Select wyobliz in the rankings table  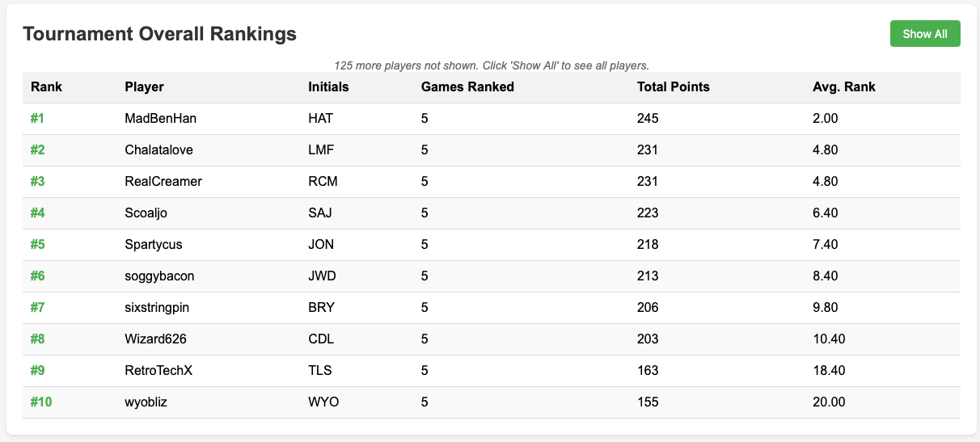point(148,402)
